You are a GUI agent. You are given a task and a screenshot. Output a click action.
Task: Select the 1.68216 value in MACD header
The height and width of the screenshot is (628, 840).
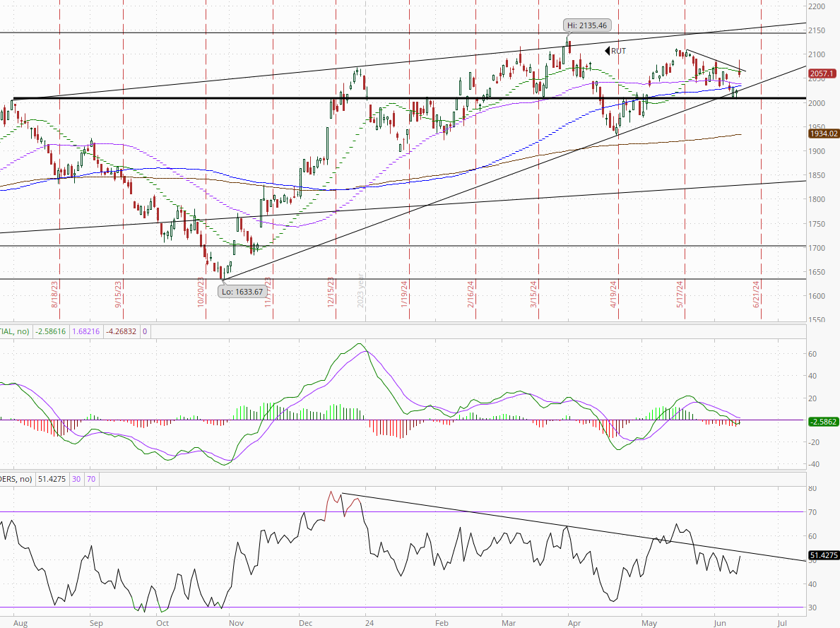click(x=85, y=332)
